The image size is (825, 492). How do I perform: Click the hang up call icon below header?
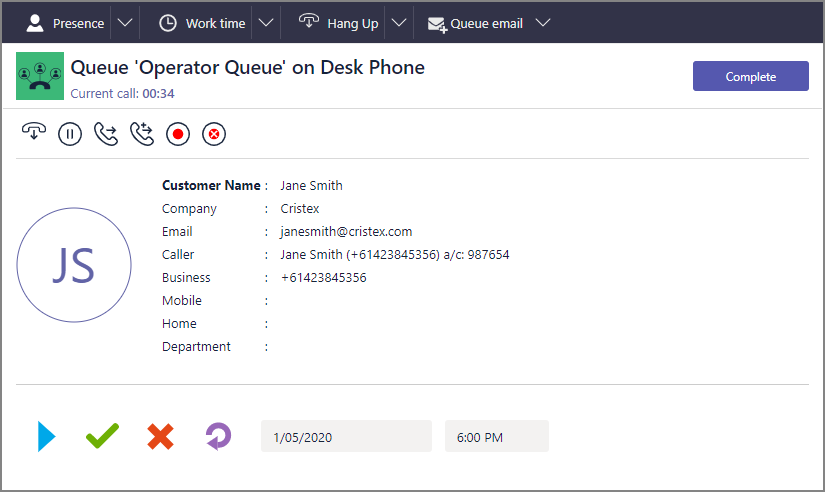[34, 132]
